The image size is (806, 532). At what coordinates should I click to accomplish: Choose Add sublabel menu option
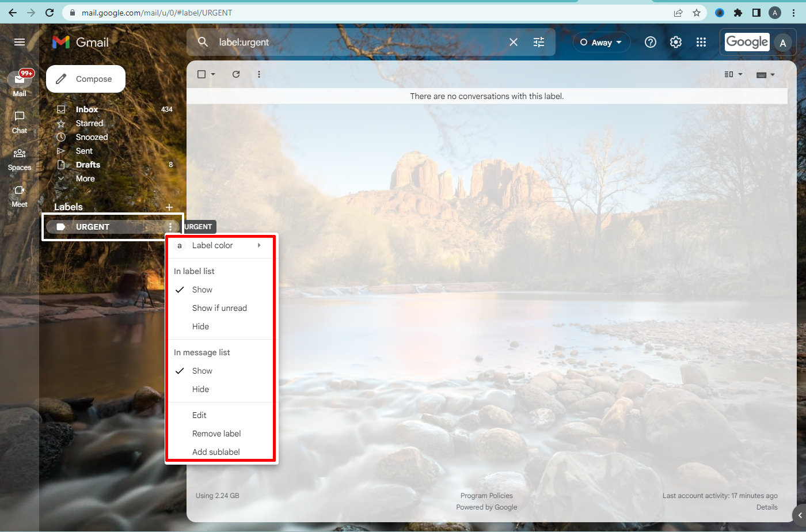pyautogui.click(x=216, y=452)
